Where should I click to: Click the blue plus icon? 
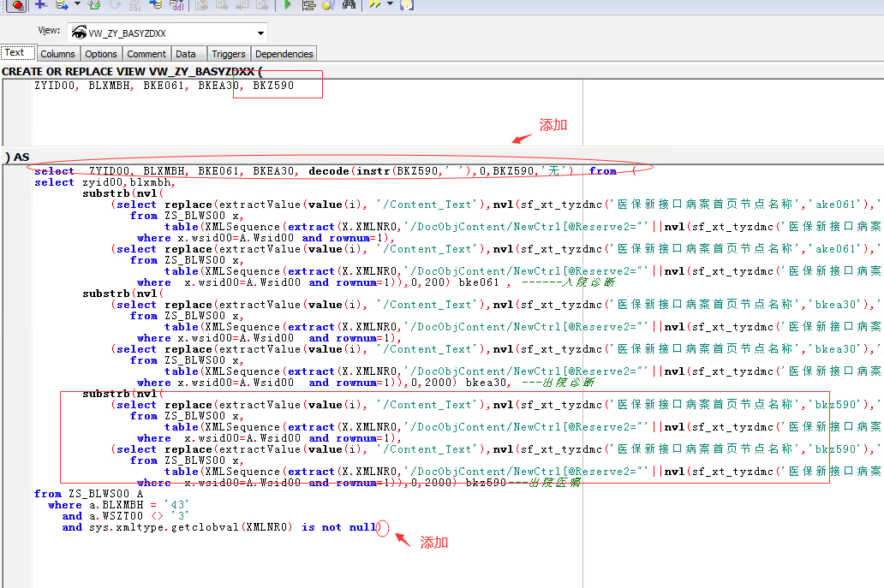click(x=40, y=4)
